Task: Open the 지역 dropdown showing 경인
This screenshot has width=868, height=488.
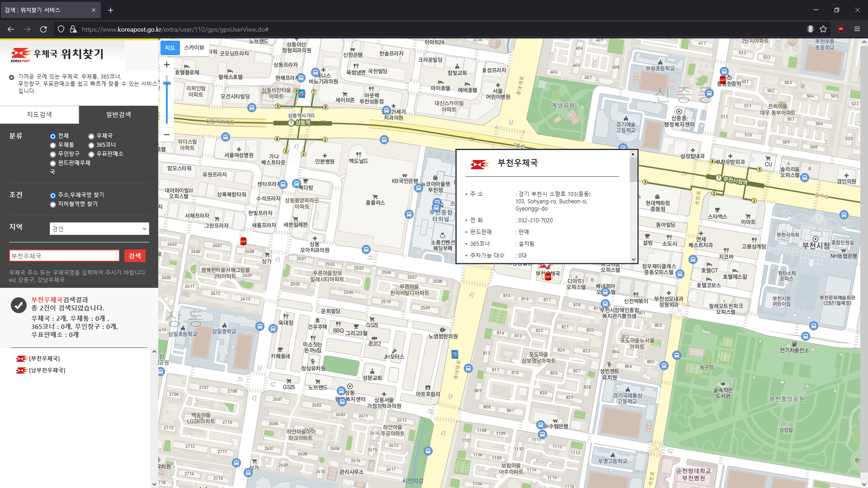Action: coord(99,229)
